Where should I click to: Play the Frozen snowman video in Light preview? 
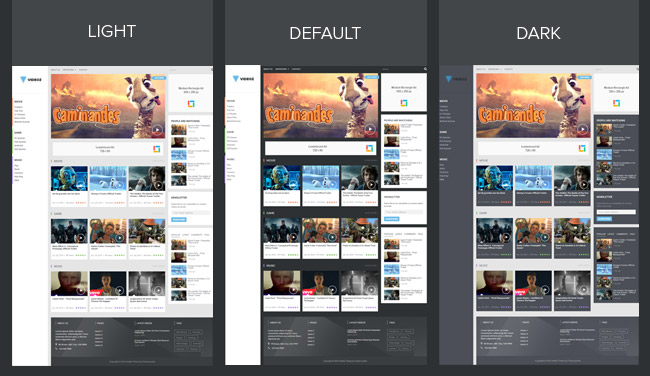pyautogui.click(x=108, y=179)
